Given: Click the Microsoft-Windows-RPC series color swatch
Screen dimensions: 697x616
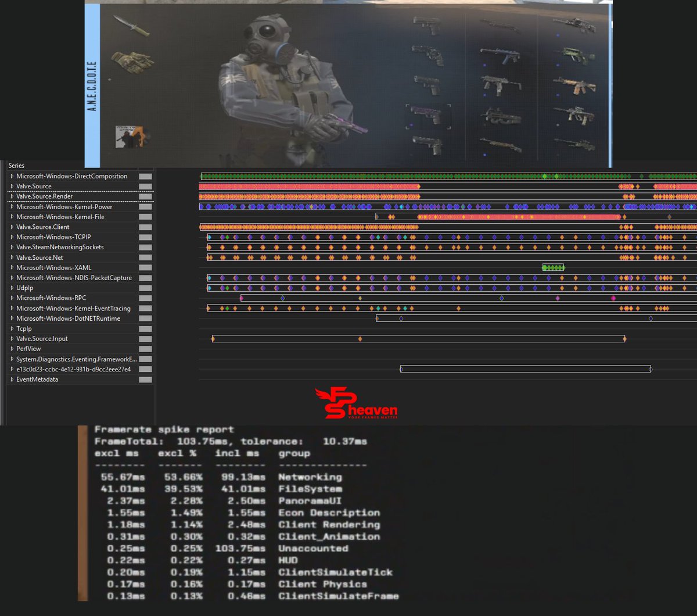Looking at the screenshot, I should point(145,298).
